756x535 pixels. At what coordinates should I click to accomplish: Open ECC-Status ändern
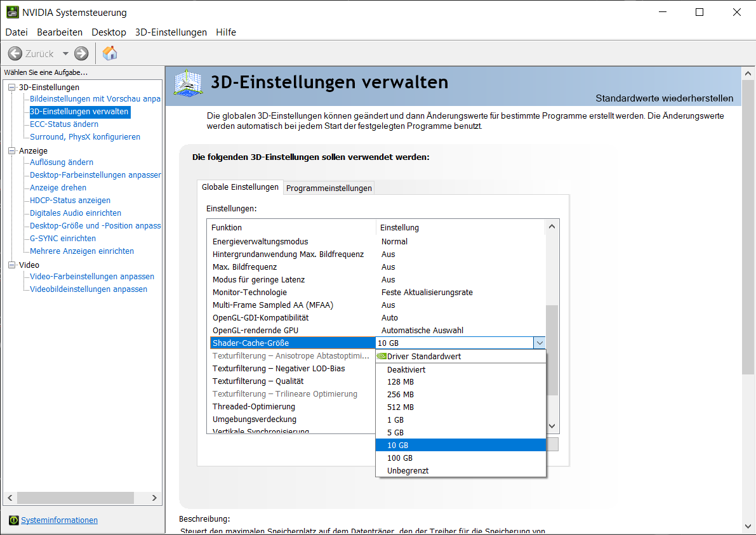[x=64, y=124]
